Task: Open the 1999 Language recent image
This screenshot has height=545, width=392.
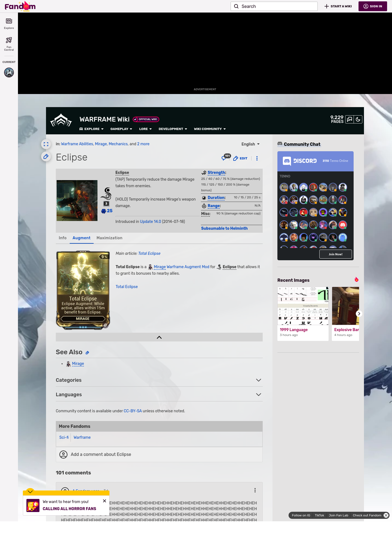Action: tap(303, 306)
